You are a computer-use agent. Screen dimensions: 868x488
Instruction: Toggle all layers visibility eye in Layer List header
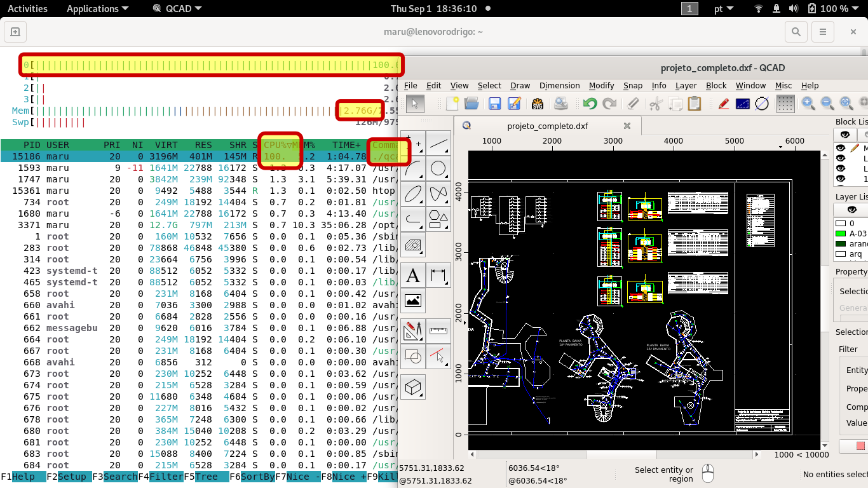852,210
